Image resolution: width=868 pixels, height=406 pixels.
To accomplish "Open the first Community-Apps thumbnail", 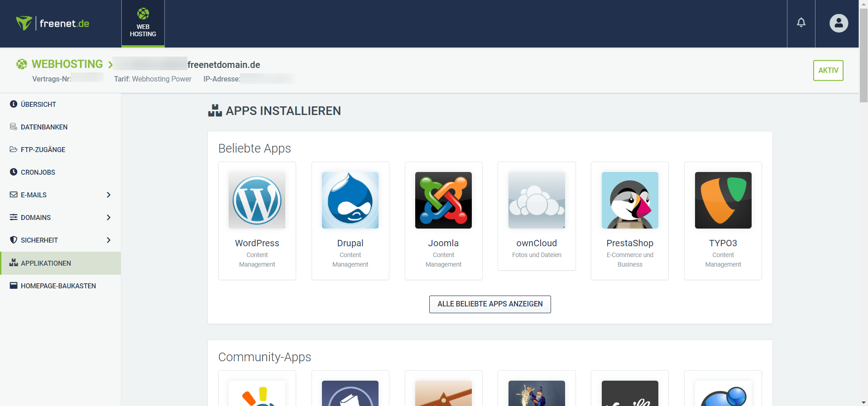I will [x=257, y=393].
